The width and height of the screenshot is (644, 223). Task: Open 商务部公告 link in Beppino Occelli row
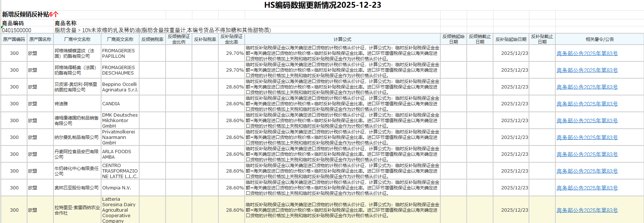(x=587, y=87)
